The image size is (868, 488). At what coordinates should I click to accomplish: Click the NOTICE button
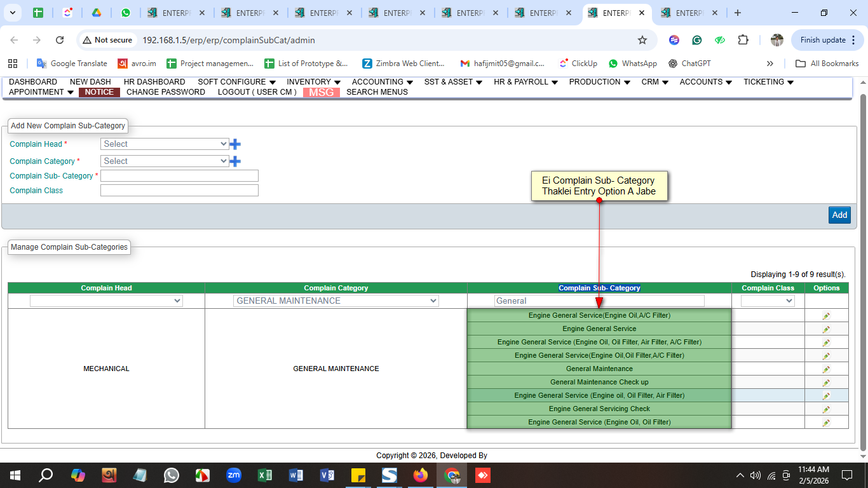pos(99,92)
